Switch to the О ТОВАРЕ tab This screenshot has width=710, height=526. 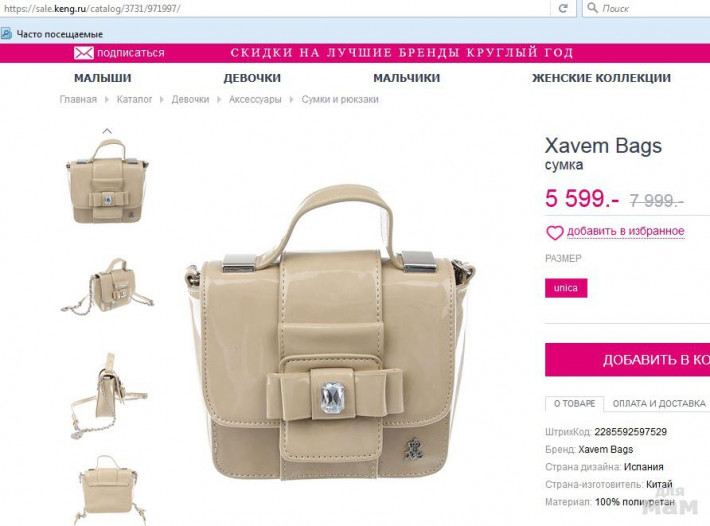click(575, 403)
